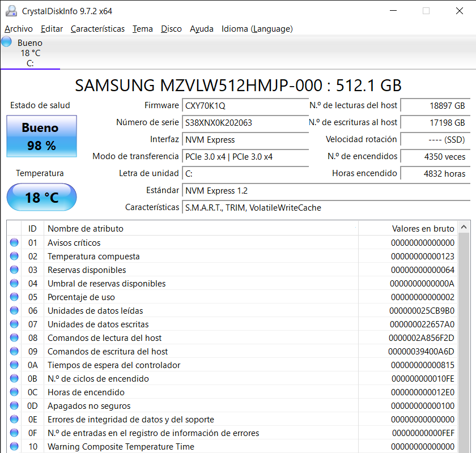The height and width of the screenshot is (453, 476).
Task: Click the health indicator dot on the drive tab
Action: (x=6, y=41)
